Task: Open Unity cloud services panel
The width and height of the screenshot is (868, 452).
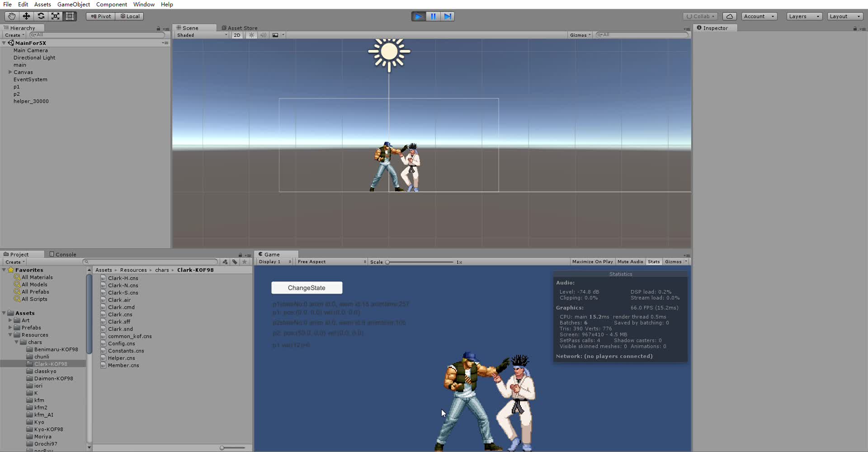Action: 729,16
